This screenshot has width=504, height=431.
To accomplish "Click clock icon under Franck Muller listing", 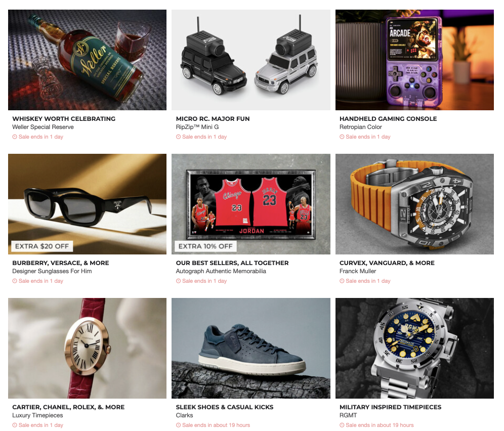I will (x=342, y=281).
